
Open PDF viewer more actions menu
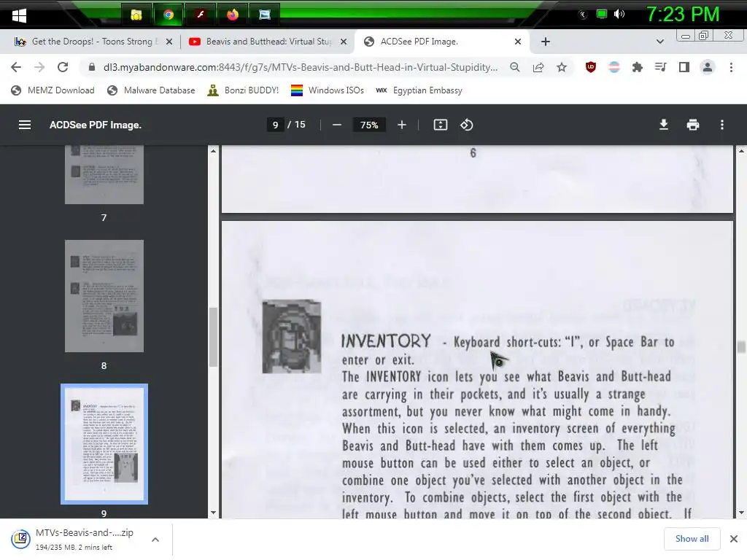722,125
